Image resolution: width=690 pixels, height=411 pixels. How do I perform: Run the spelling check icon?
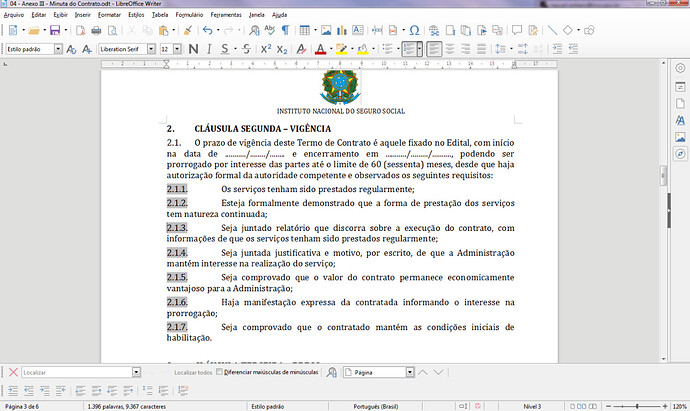[270, 30]
